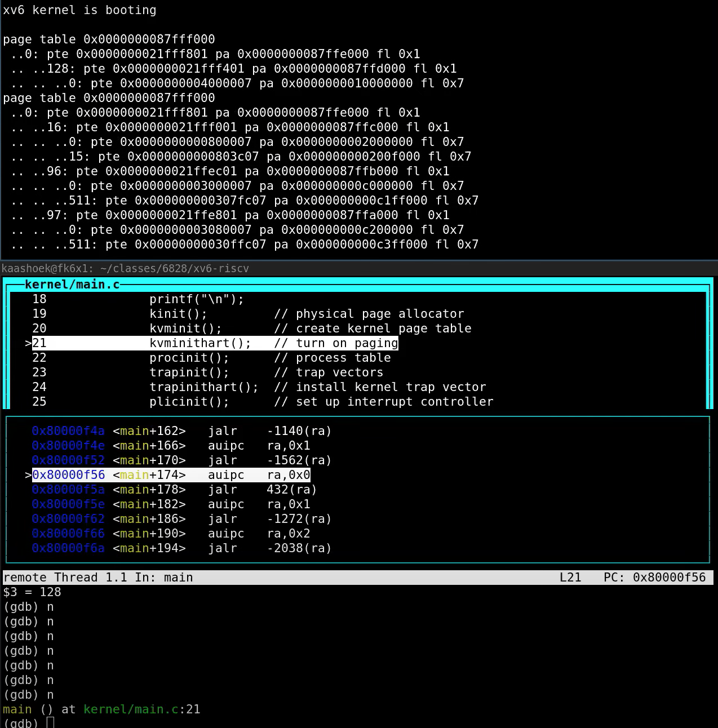
Task: Click the '$3 = 128' gdb output line
Action: (x=32, y=592)
